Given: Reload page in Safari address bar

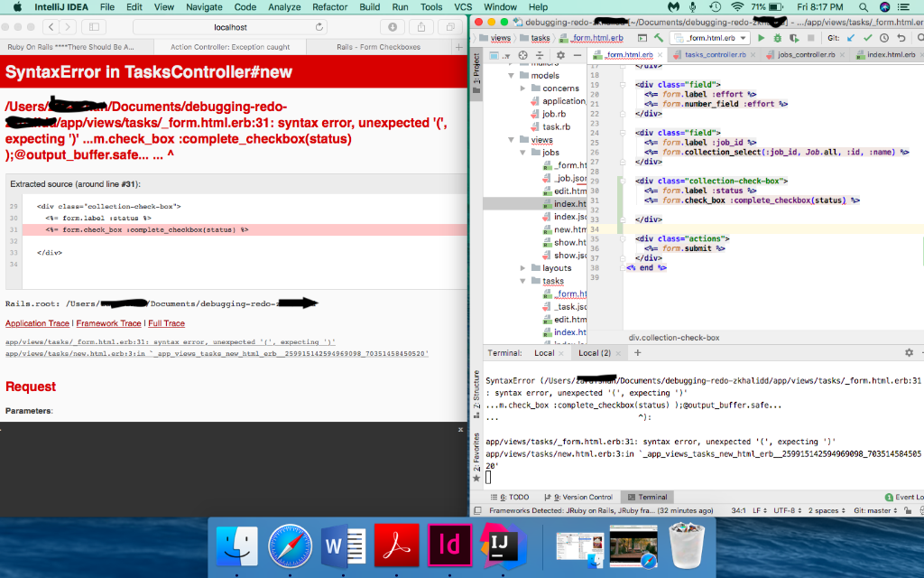Looking at the screenshot, I should (319, 27).
